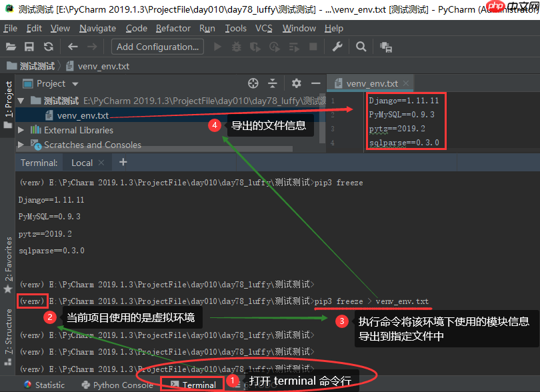Collapse the 测试测试 project root node

tap(21, 101)
